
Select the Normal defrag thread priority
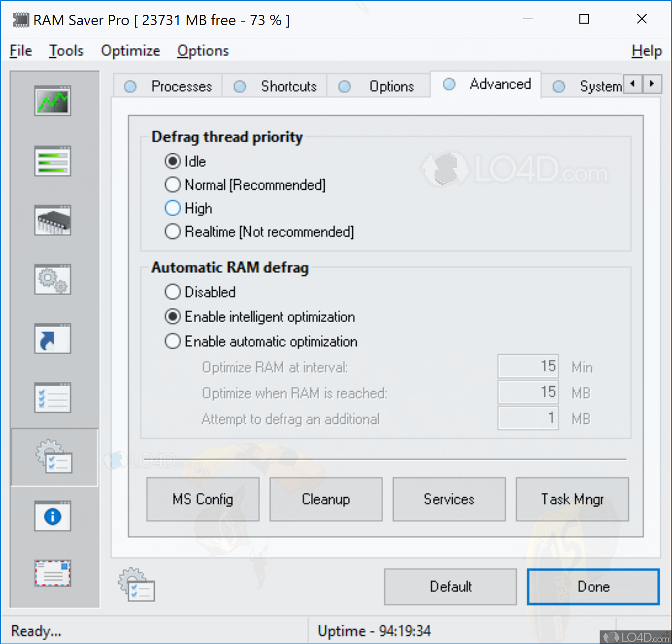172,185
